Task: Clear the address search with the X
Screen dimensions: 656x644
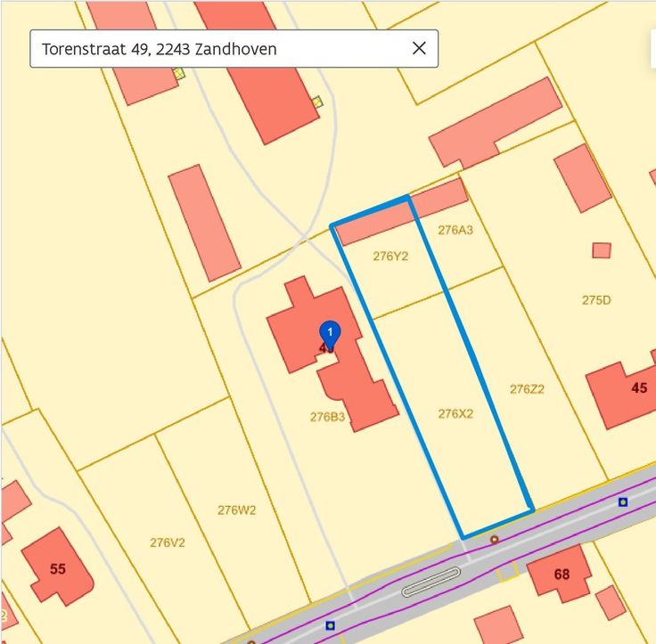Action: pyautogui.click(x=419, y=49)
